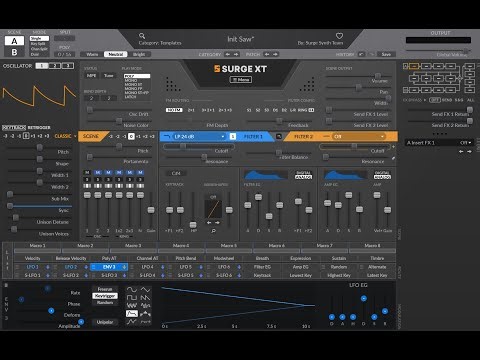Select Dual scene mode
The image size is (480, 360).
coord(39,54)
